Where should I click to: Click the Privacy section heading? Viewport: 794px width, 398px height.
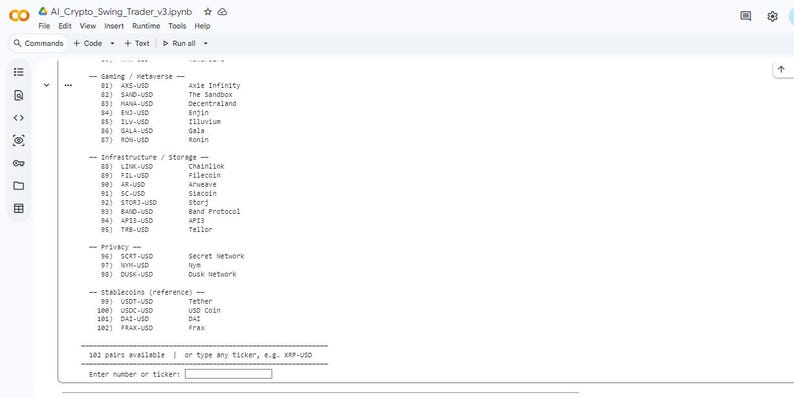115,247
